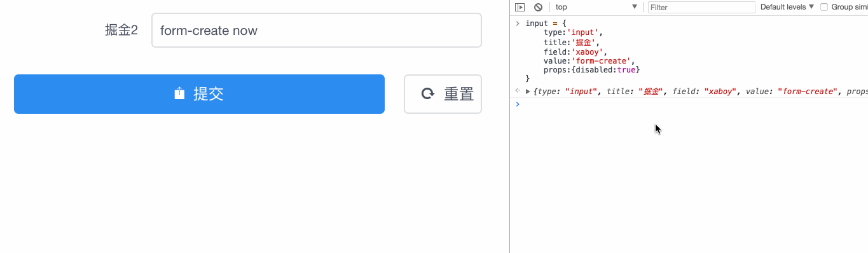The height and width of the screenshot is (253, 868).
Task: Clear console with the ban icon
Action: tap(538, 7)
